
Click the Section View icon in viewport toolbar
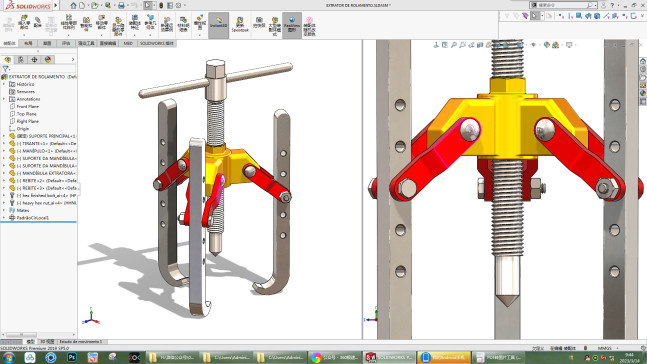pos(480,45)
